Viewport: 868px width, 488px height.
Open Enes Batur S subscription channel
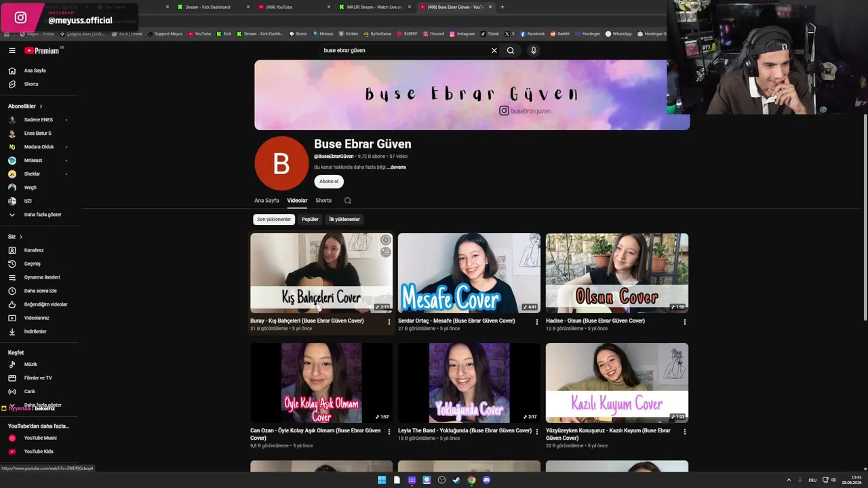39,134
